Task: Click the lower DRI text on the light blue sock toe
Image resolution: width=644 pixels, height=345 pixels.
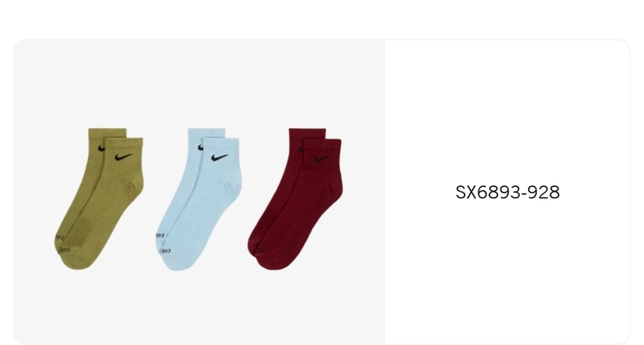Action: 166,250
